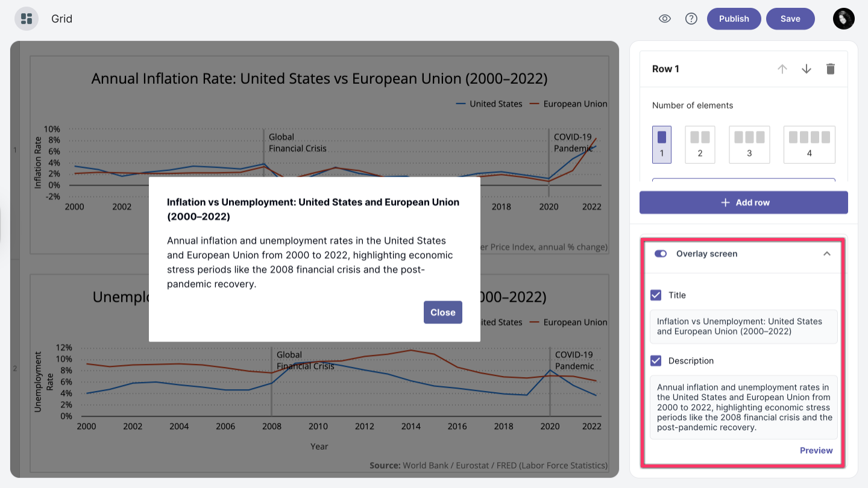The height and width of the screenshot is (488, 868).
Task: Delete Row 1 with trash icon
Action: (831, 69)
